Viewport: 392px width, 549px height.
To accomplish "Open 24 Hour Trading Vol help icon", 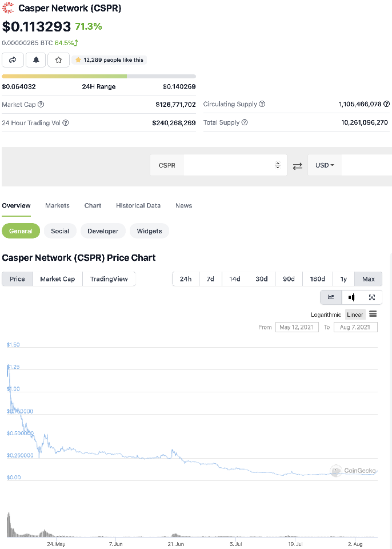I will [66, 123].
